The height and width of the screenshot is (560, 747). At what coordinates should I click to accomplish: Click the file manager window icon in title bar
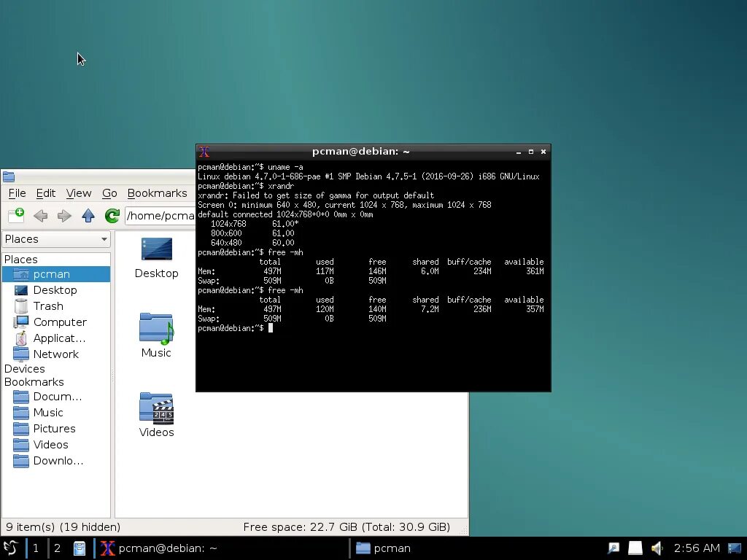pos(9,176)
